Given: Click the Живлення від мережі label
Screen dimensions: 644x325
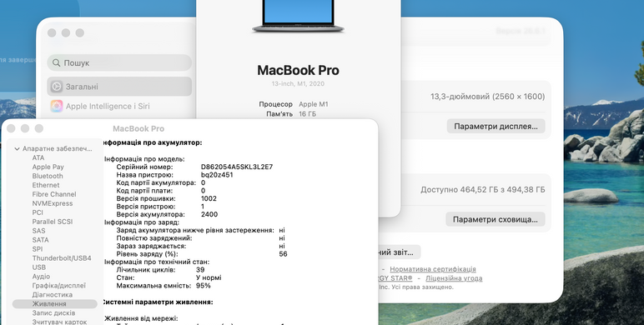Looking at the screenshot, I should pyautogui.click(x=141, y=318).
